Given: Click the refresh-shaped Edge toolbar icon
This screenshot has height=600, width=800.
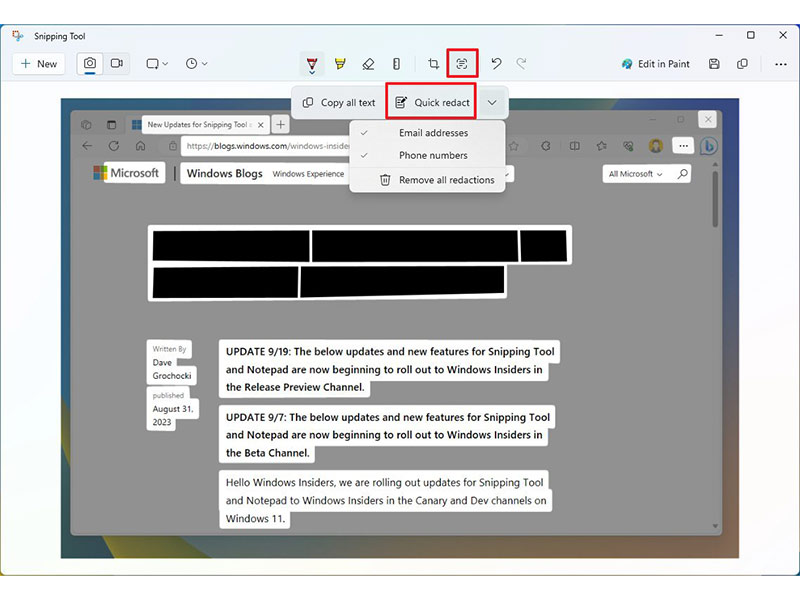Looking at the screenshot, I should point(546,146).
